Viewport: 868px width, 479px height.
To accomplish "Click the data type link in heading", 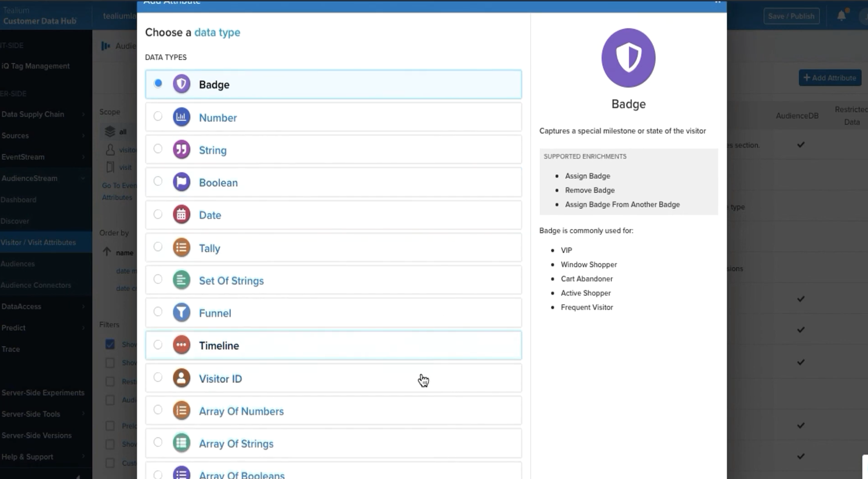I will [x=217, y=32].
